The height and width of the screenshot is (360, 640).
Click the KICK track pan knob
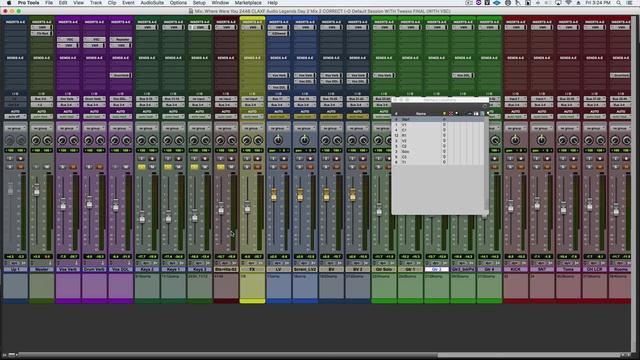[x=515, y=140]
